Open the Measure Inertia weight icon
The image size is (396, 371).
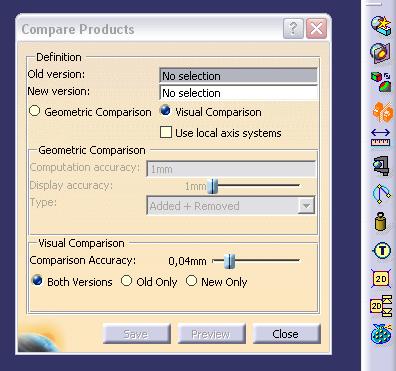[x=381, y=222]
